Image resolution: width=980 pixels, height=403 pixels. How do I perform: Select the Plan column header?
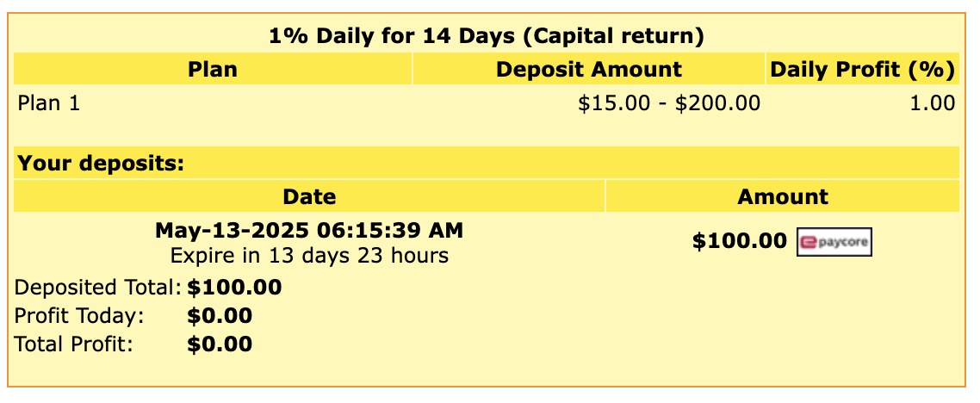pos(213,69)
